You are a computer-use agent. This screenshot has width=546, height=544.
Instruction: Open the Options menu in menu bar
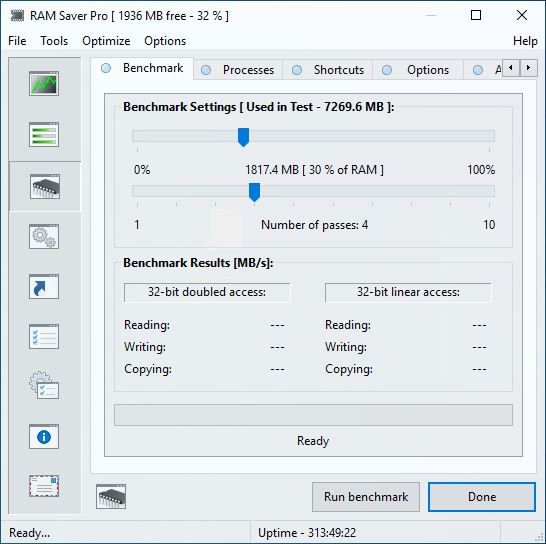[x=165, y=41]
